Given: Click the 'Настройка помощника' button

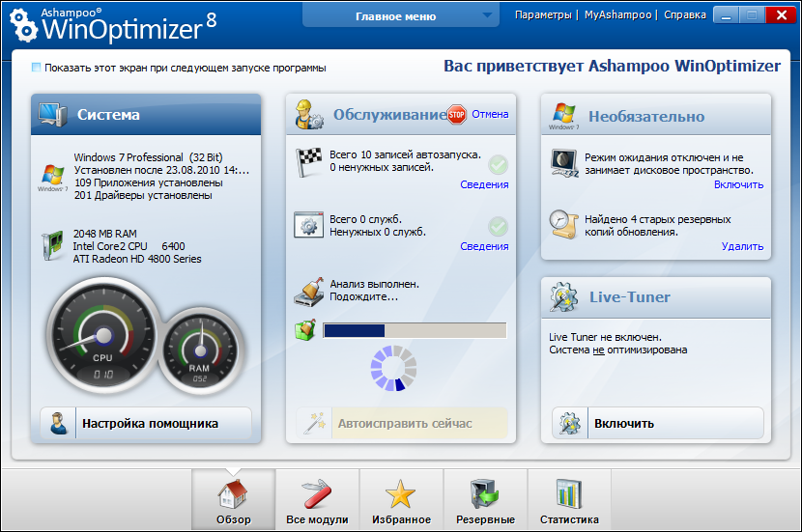Looking at the screenshot, I should tap(145, 423).
